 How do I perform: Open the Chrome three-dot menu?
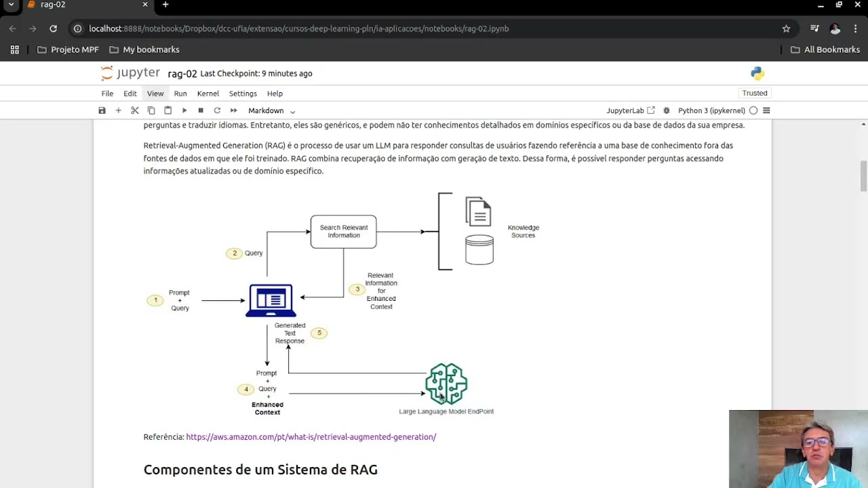coord(855,28)
